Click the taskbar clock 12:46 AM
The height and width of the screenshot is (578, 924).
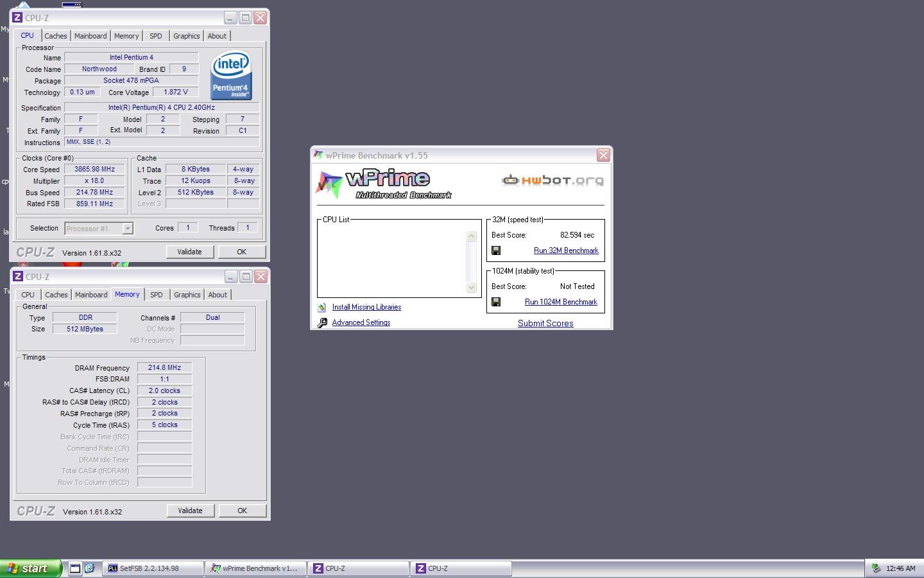click(x=901, y=568)
